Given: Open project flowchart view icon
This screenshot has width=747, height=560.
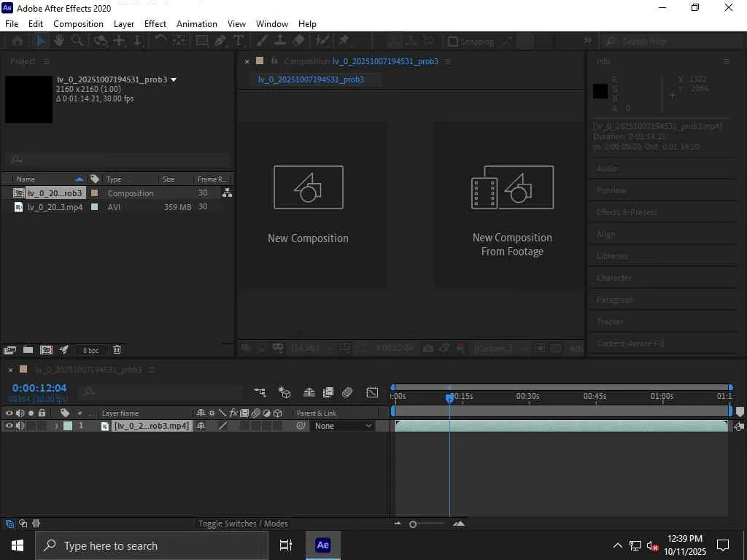Looking at the screenshot, I should (x=228, y=192).
